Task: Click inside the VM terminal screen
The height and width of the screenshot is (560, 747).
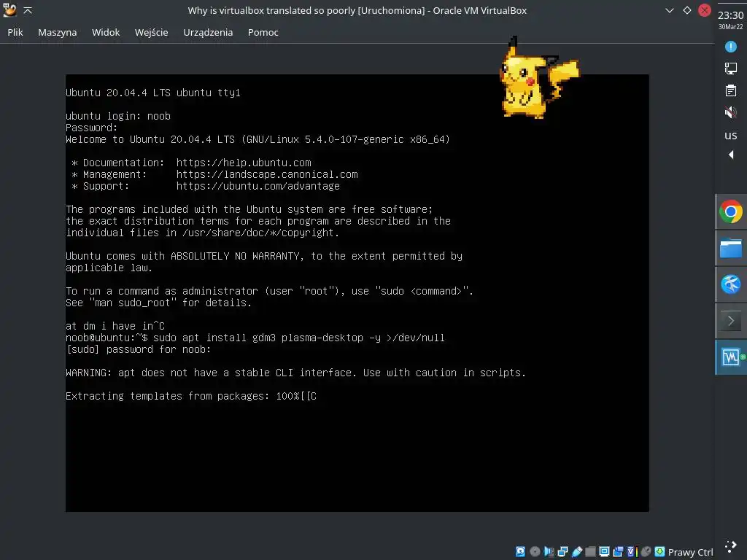Action: [x=357, y=293]
